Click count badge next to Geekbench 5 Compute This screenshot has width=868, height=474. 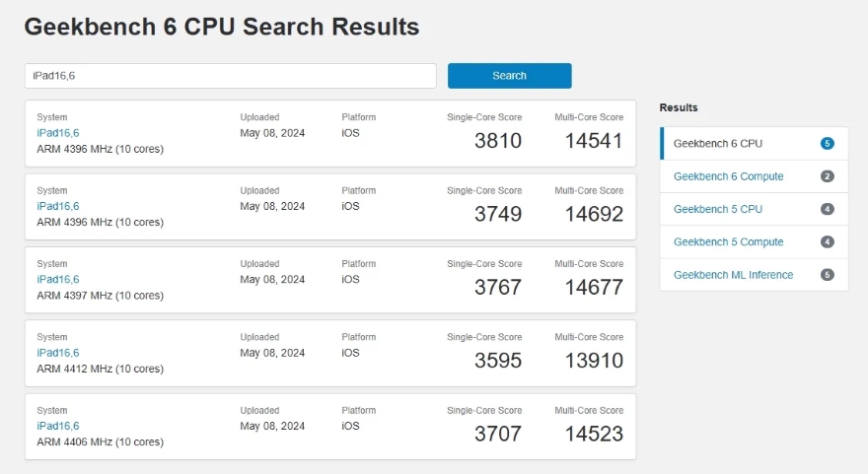[827, 241]
